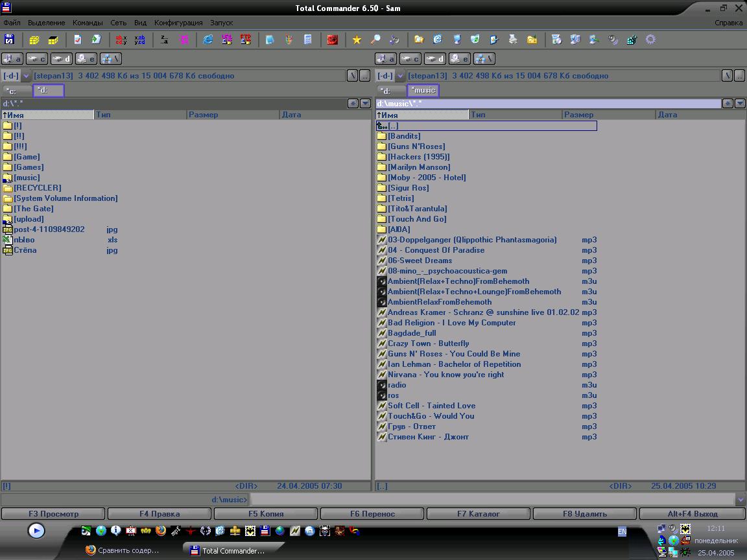Screen dimensions: 747x560
Task: Click the red square toolbar icon
Action: (332, 40)
